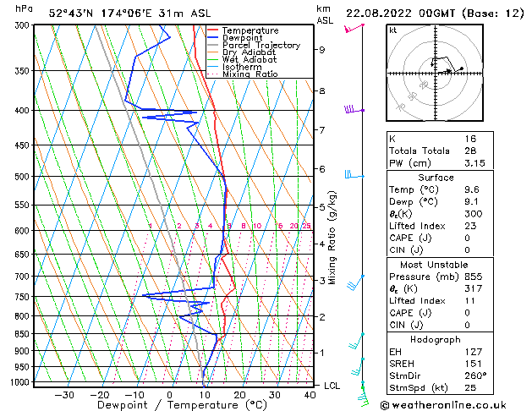Click the date '22.08.2022 00GMT (Base: 12)'
The image size is (532, 411).
[435, 14]
